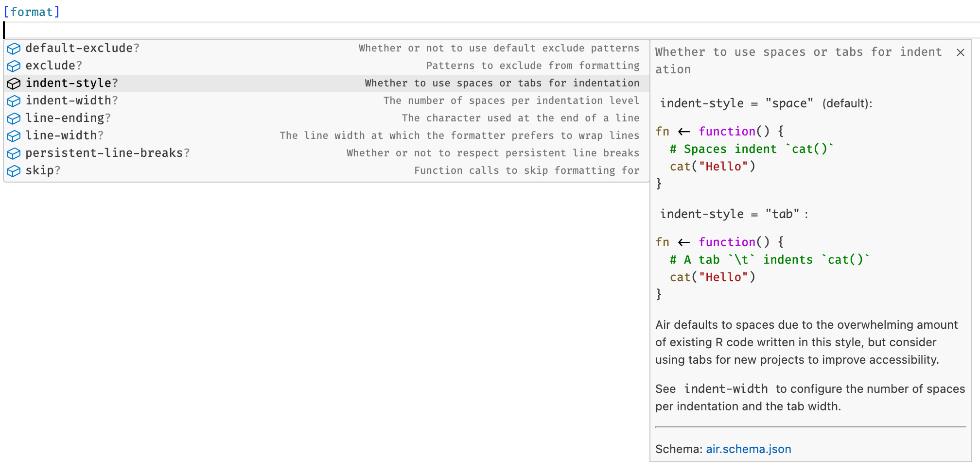This screenshot has width=980, height=472.
Task: Click the cube icon beside indent-width
Action: point(14,101)
